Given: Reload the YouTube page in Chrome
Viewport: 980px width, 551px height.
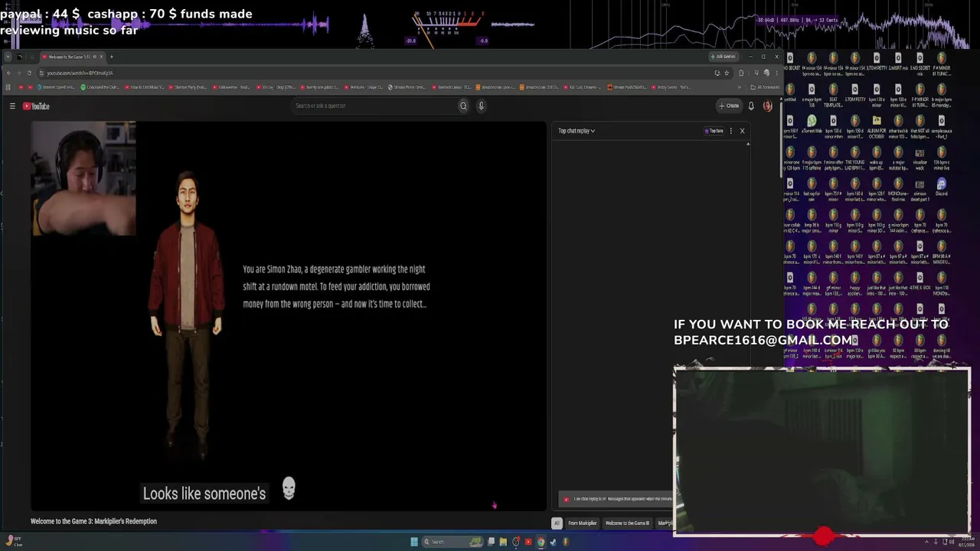Looking at the screenshot, I should [29, 73].
